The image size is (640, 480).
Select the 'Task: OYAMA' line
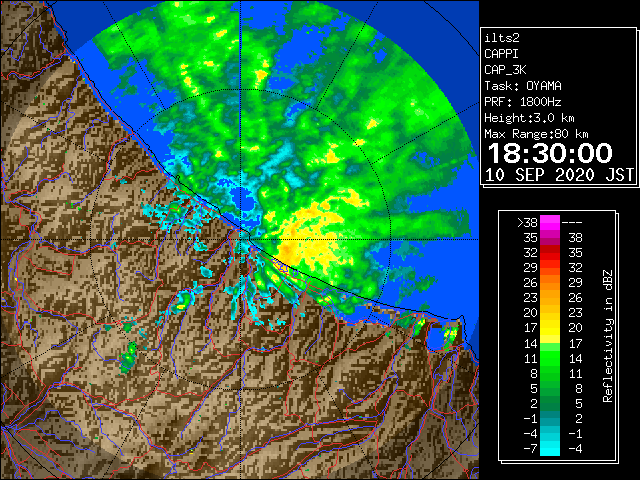click(523, 86)
